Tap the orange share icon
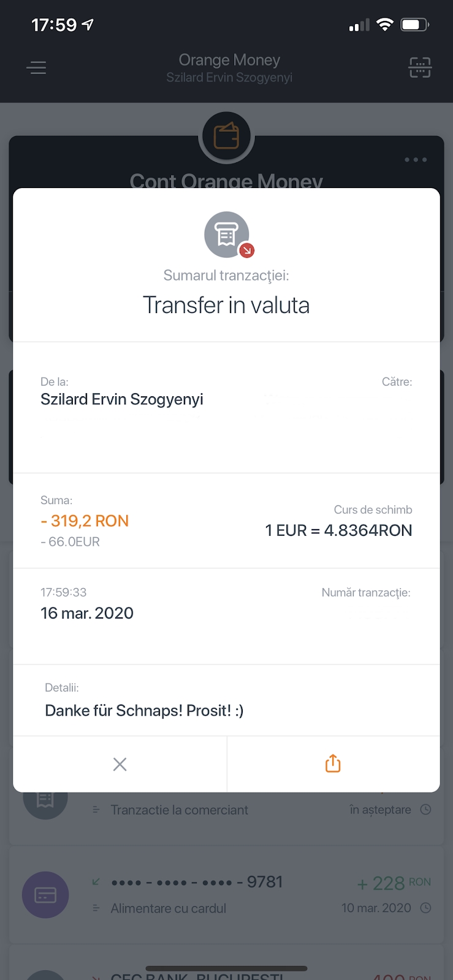This screenshot has width=453, height=980. (333, 764)
